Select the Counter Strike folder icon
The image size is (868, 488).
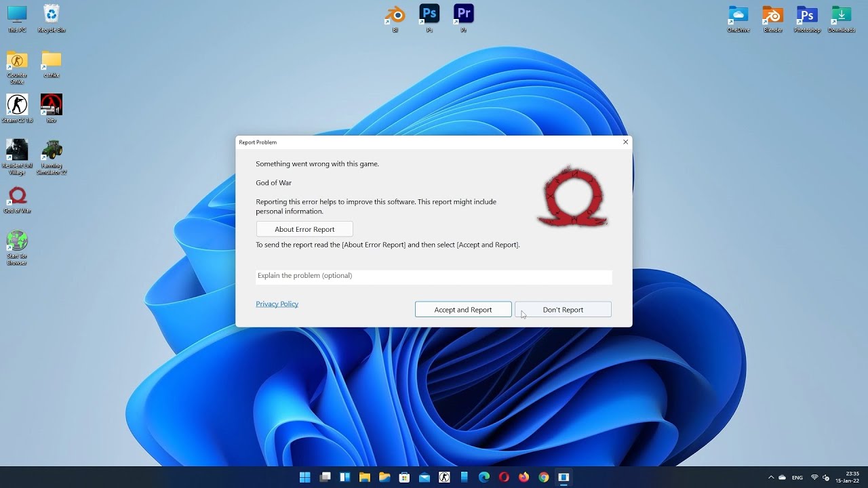[x=17, y=67]
